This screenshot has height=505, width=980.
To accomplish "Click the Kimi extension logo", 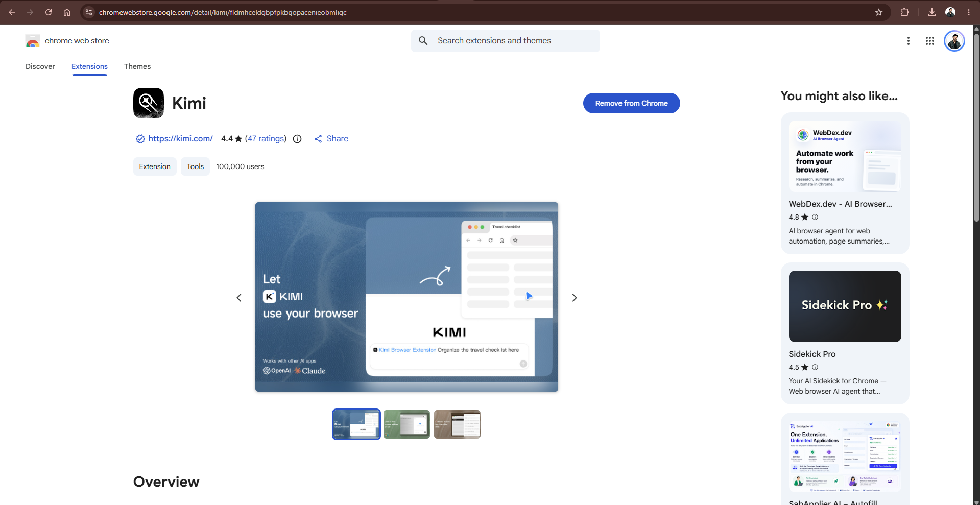I will coord(149,103).
